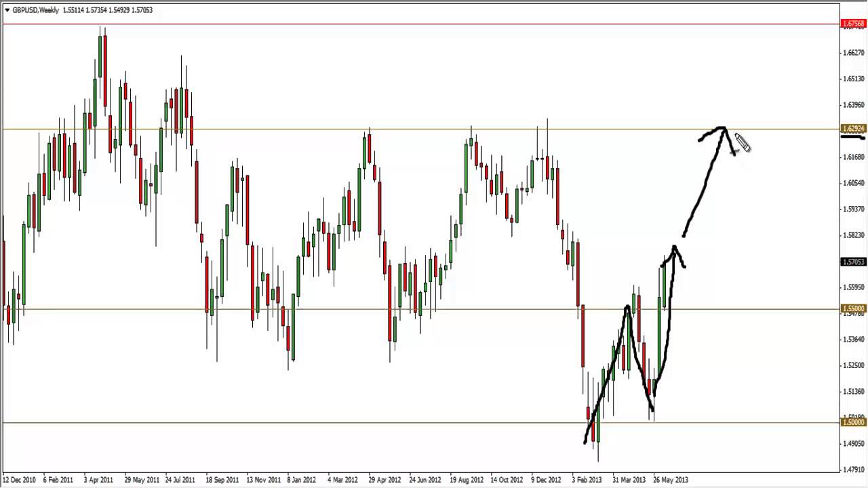Click the 26 May 2013 date label

tap(671, 480)
